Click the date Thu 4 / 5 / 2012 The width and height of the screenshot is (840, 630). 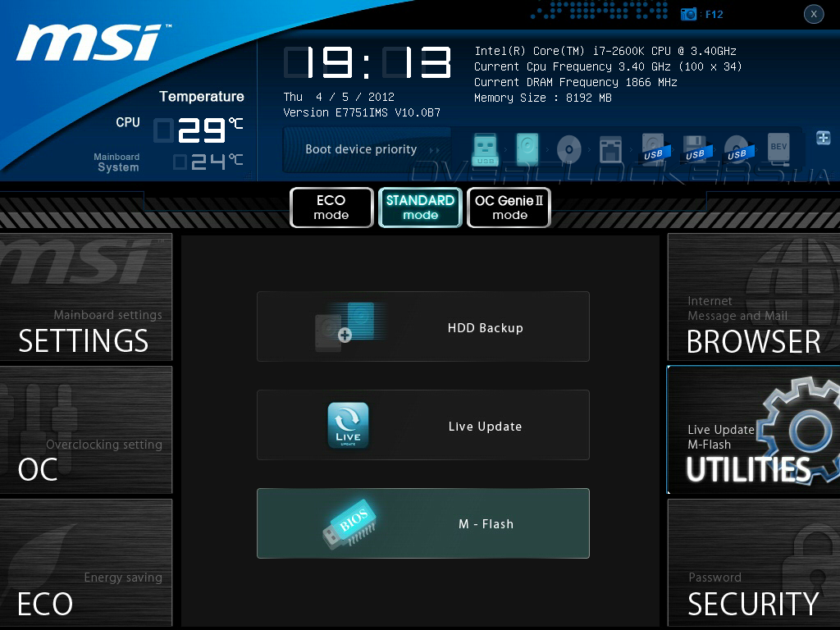339,97
